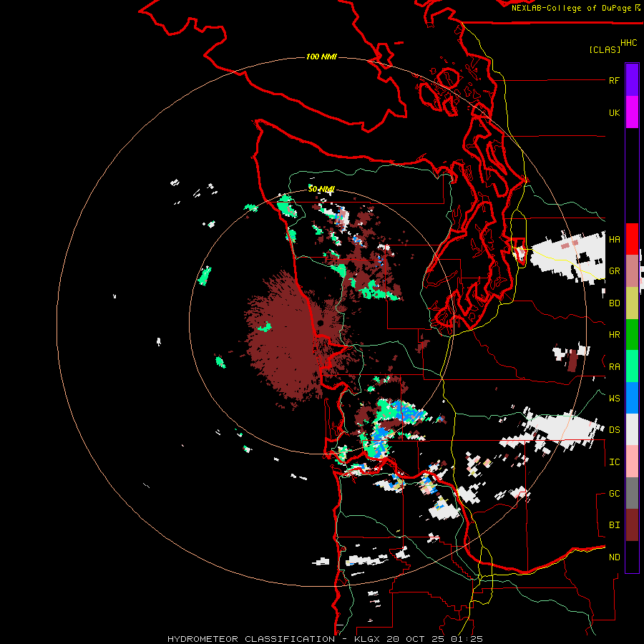This screenshot has width=644, height=644.
Task: Click the magenta UK color swatch in legend
Action: click(632, 112)
